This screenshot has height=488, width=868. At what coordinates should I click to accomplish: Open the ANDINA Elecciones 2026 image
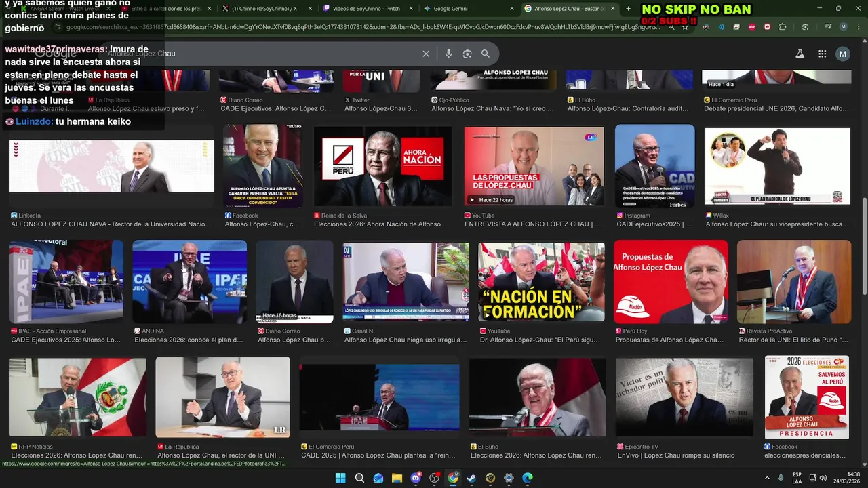coord(189,281)
